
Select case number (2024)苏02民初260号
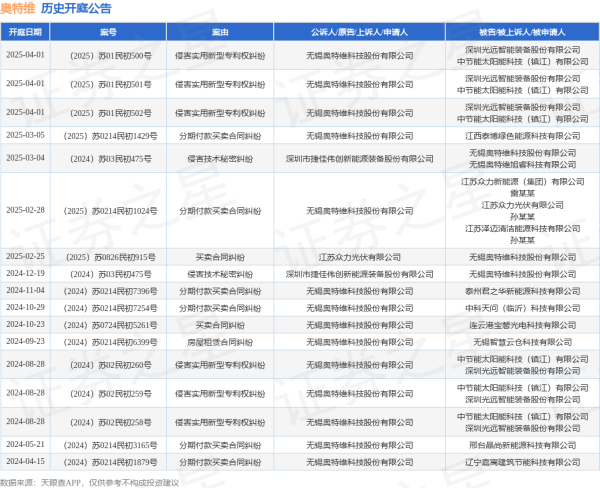(x=111, y=365)
